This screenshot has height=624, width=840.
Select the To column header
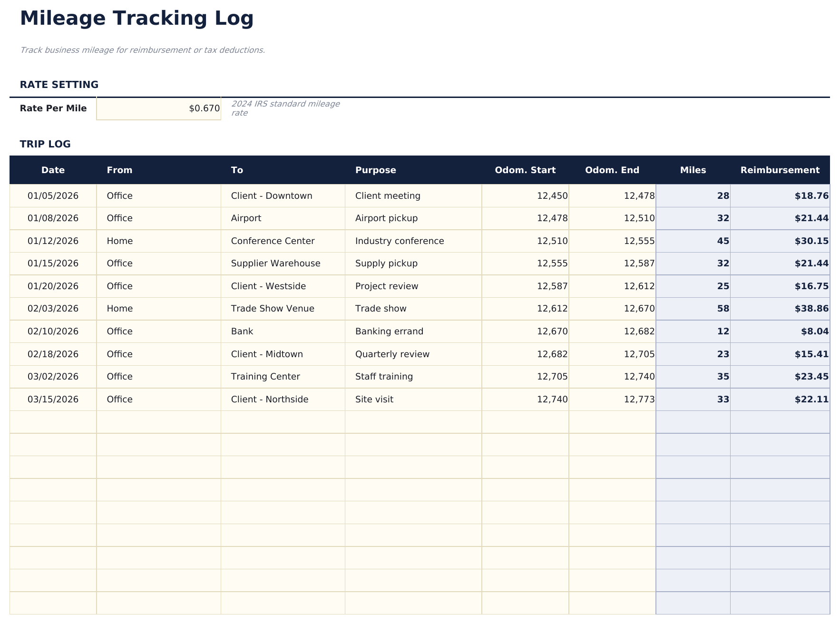point(236,170)
